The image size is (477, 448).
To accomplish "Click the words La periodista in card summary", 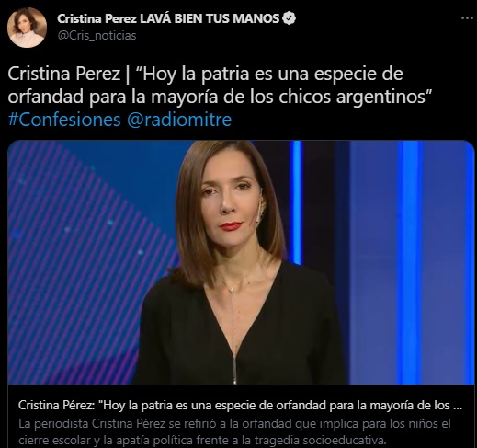I will coord(53,424).
